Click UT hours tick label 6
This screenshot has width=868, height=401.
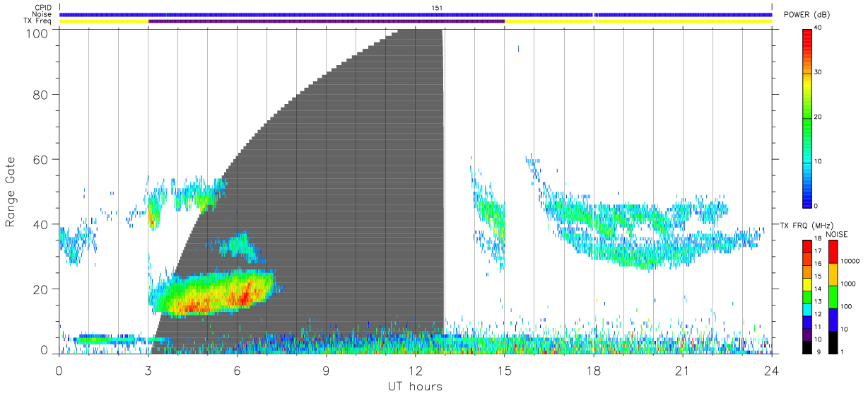coord(237,370)
